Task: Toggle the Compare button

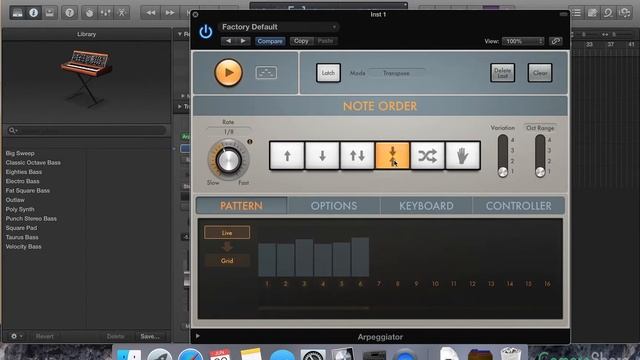Action: [270, 41]
